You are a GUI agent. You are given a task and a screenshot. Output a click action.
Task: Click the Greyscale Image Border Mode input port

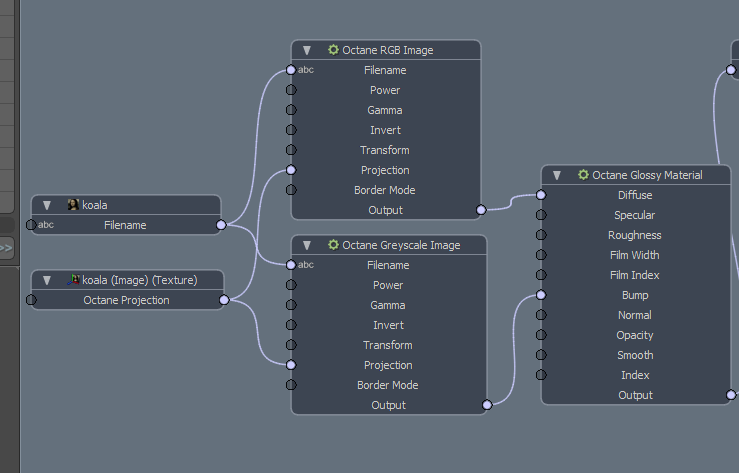pos(291,385)
